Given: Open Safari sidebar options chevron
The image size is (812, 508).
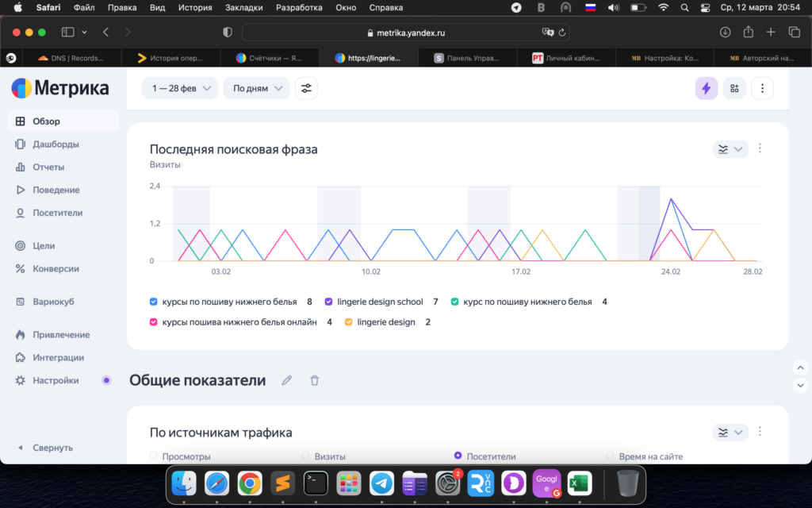Looking at the screenshot, I should pyautogui.click(x=84, y=32).
